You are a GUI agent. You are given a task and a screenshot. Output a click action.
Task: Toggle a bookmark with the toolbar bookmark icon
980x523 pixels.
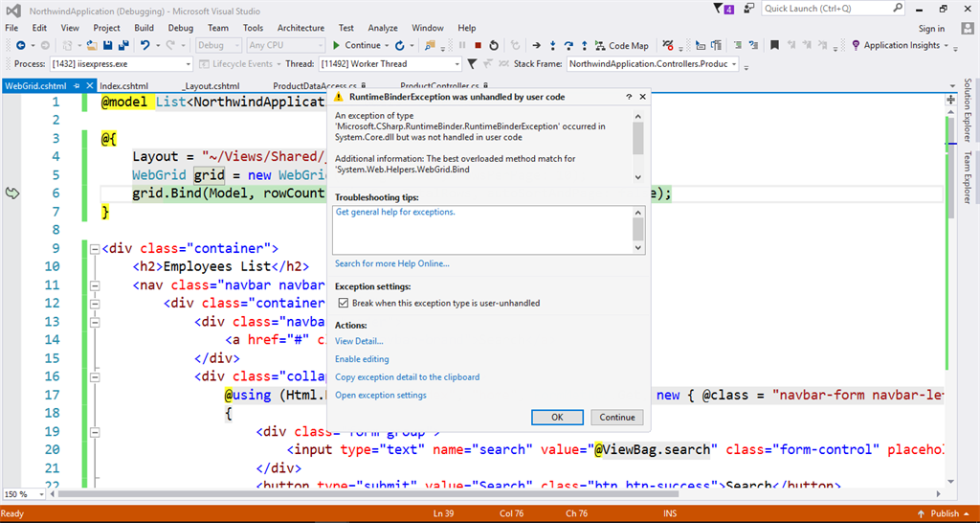[x=774, y=45]
